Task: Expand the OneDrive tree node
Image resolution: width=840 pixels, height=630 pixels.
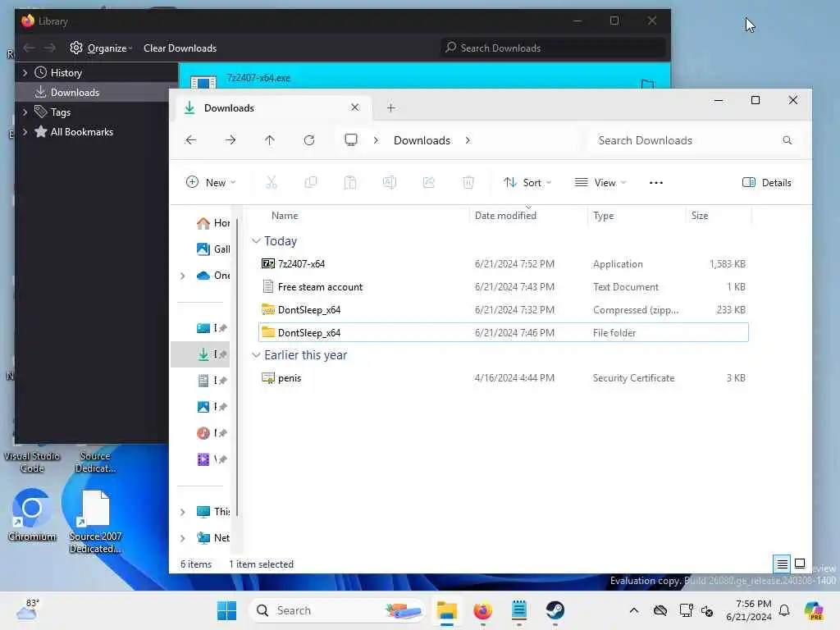Action: tap(183, 276)
